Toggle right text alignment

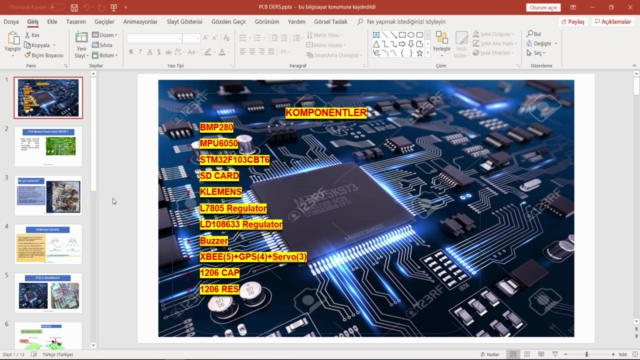[262, 52]
